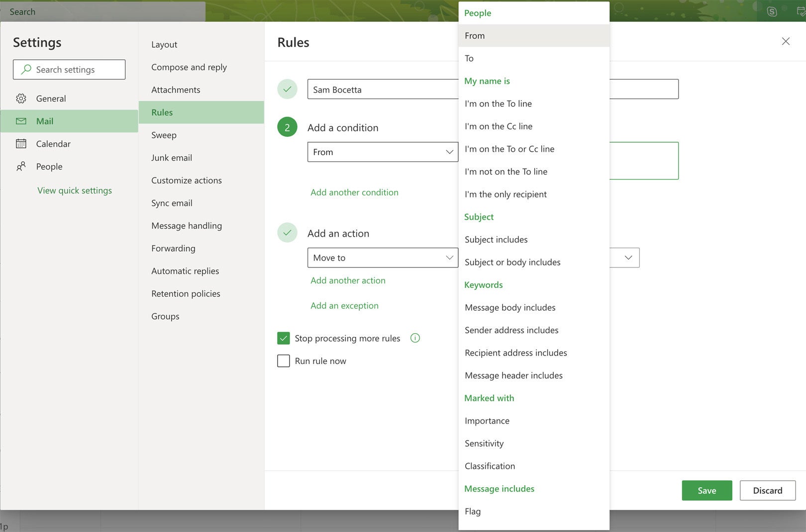806x532 pixels.
Task: Click the magnifier icon in Search settings
Action: (26, 69)
